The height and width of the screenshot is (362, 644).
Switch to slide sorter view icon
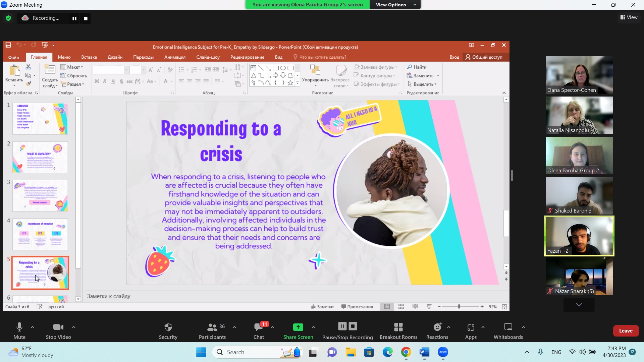point(401,307)
